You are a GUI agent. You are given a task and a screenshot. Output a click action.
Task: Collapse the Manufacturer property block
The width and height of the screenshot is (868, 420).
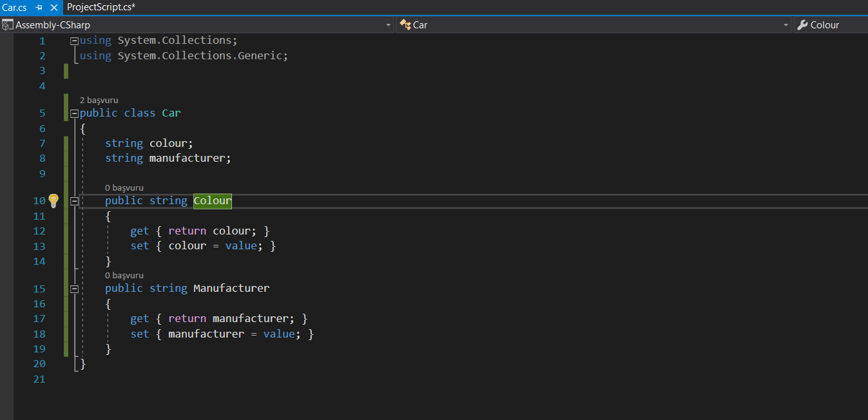pos(74,289)
